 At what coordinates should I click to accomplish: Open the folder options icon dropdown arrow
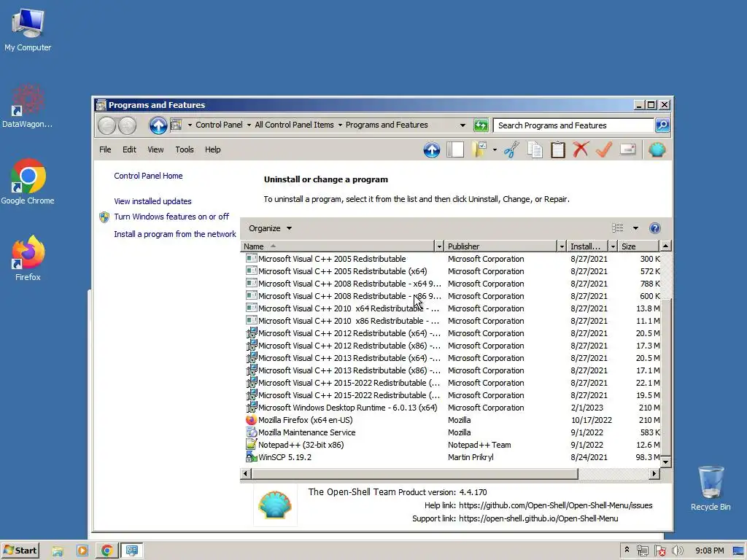coord(495,150)
